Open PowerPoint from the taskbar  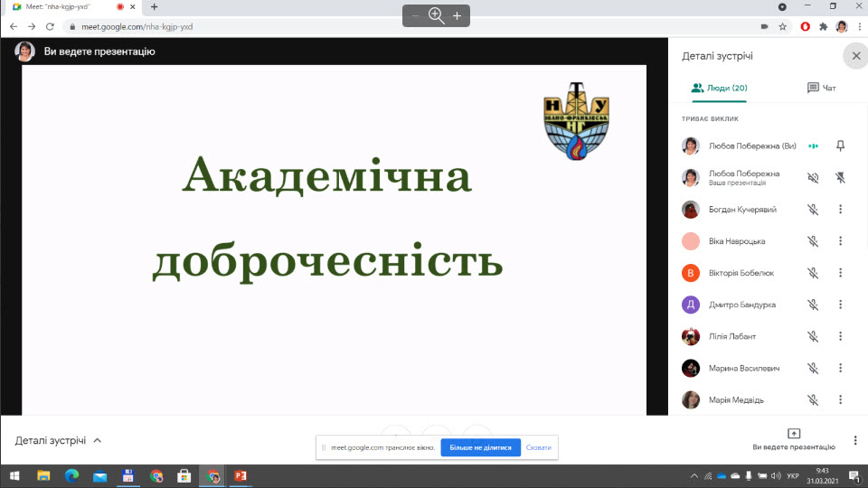tap(241, 476)
